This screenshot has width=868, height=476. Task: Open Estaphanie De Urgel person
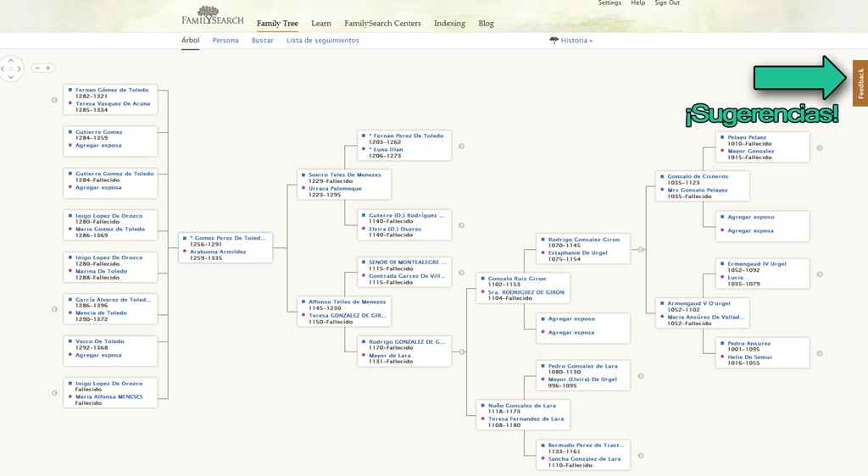click(578, 252)
